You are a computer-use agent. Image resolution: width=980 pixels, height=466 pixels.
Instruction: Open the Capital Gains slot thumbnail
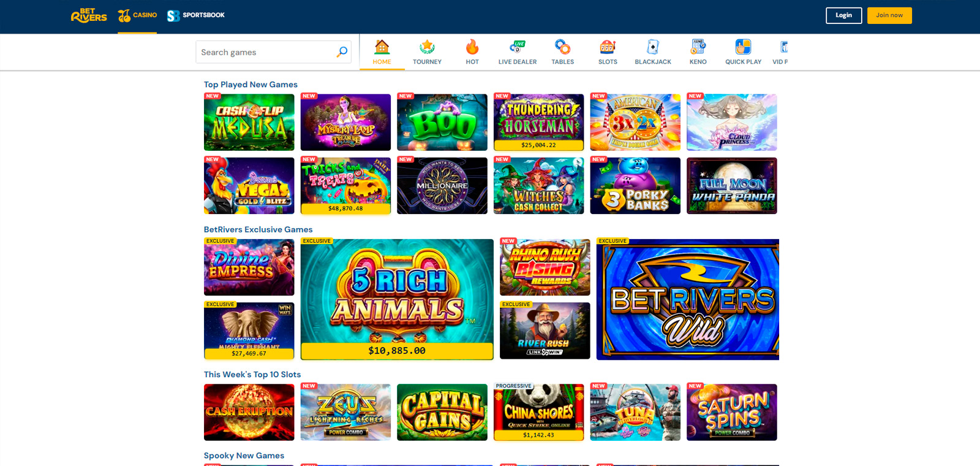442,412
